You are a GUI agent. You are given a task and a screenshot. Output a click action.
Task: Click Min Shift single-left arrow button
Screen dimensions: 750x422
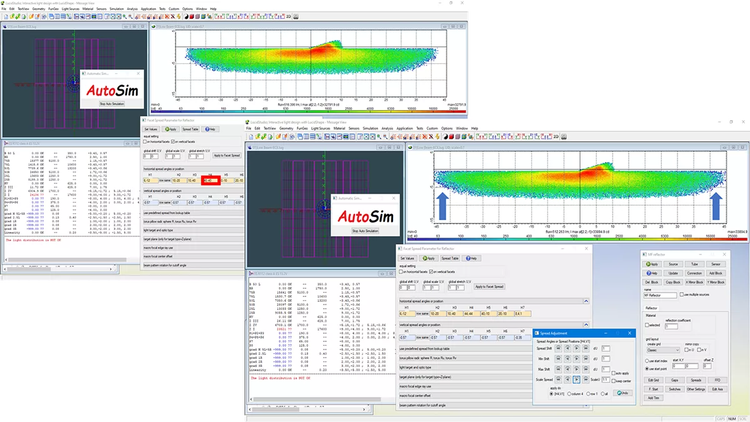click(x=567, y=359)
